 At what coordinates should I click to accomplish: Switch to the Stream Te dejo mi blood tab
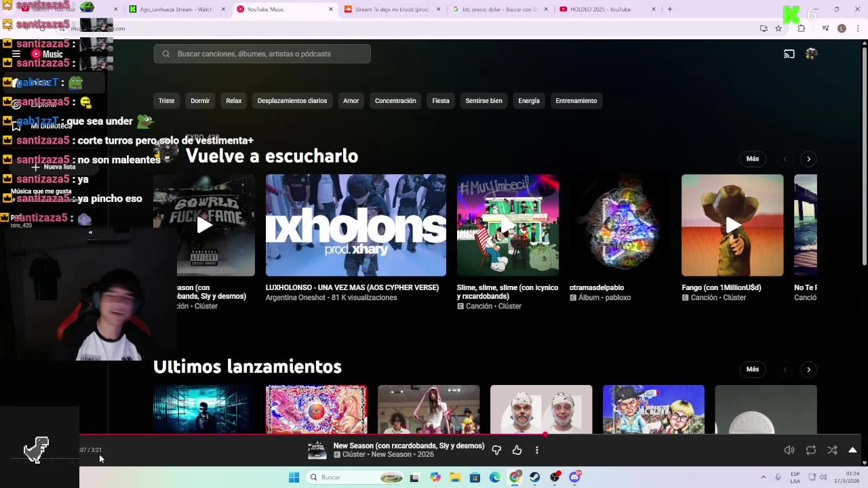coord(392,9)
